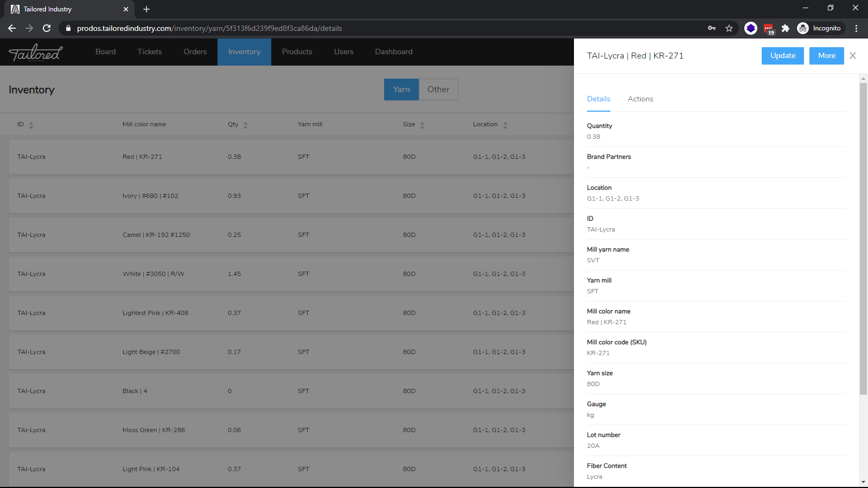
Task: Go back with browser back arrow
Action: click(x=12, y=28)
